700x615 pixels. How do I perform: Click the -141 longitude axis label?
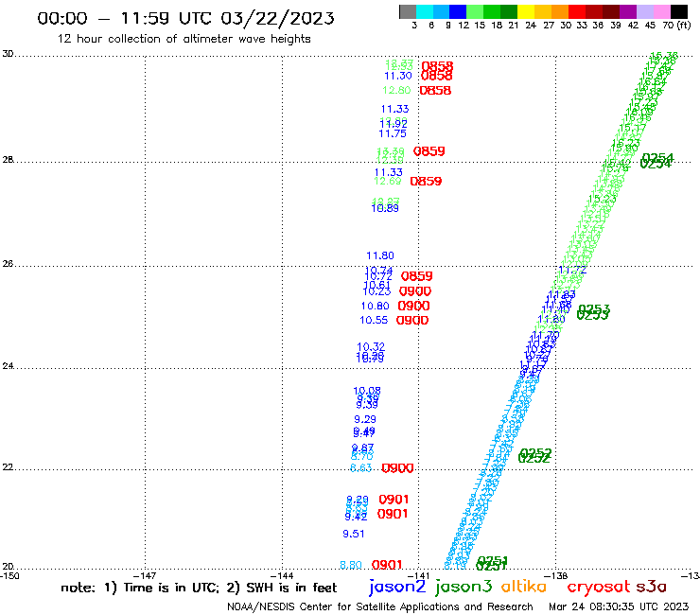click(419, 576)
